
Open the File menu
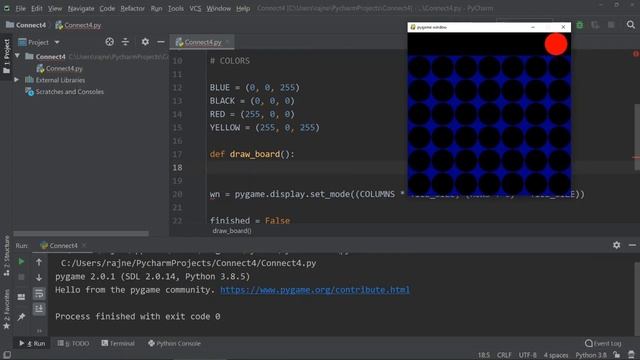20,8
